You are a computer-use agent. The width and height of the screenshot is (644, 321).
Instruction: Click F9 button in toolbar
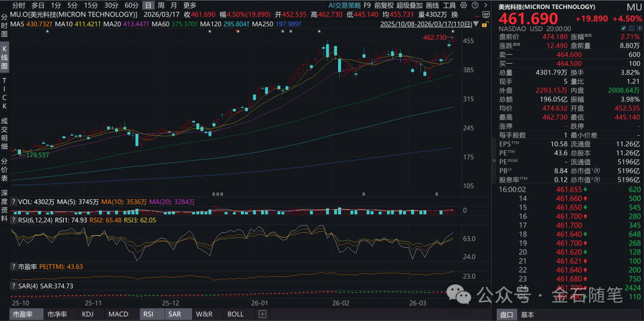pos(367,5)
